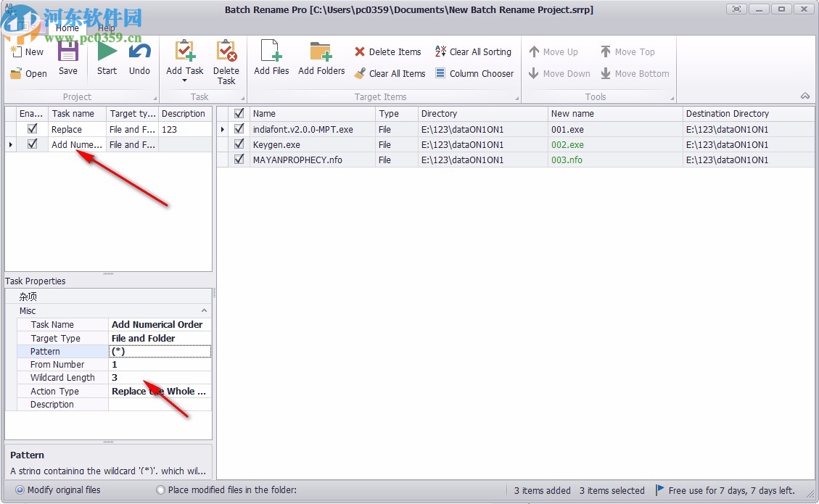Sort by the Name column header
Screen dimensions: 819x504
coord(312,113)
